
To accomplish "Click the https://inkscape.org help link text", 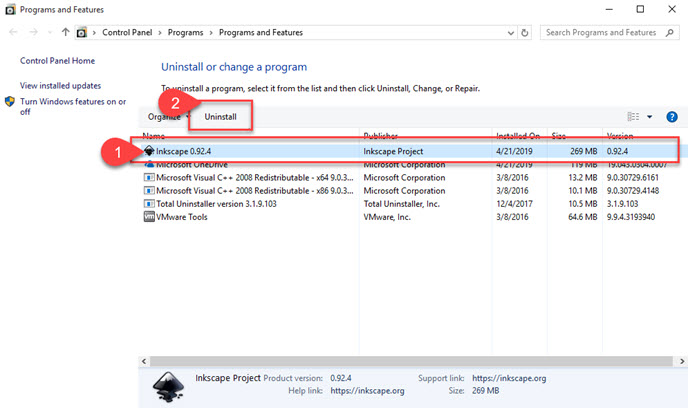I will 367,391.
